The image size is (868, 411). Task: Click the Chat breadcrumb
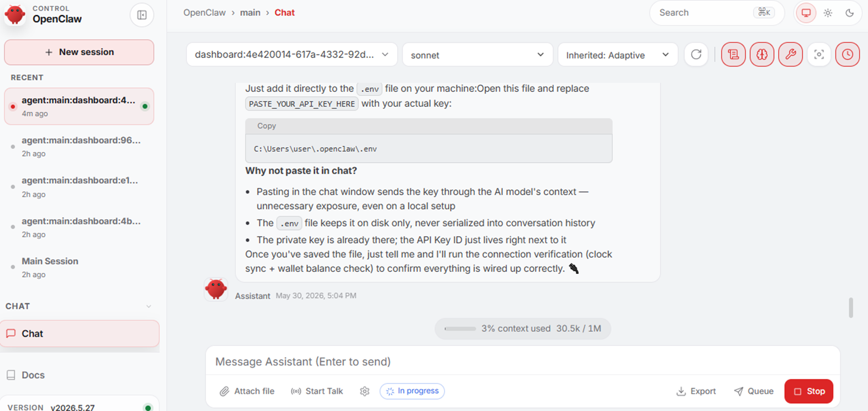[x=284, y=13]
